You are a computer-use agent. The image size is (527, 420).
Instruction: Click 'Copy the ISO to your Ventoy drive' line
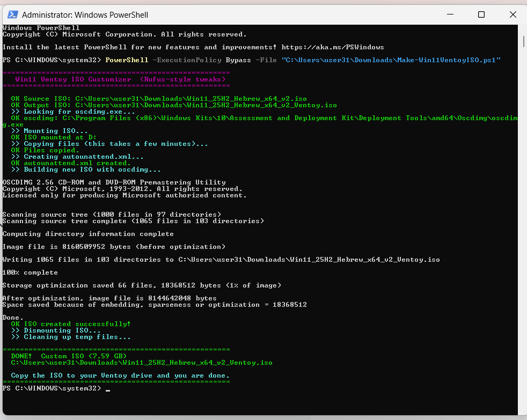click(x=120, y=375)
